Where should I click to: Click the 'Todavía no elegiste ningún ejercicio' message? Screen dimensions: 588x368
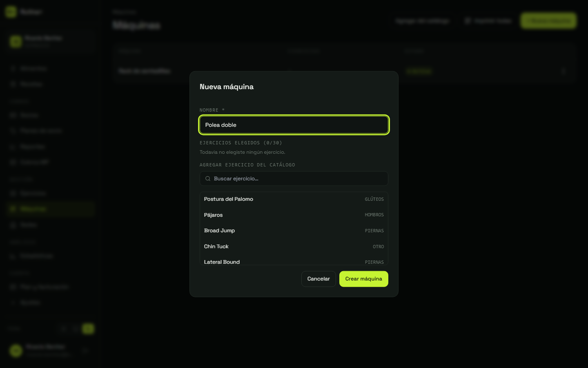243,152
